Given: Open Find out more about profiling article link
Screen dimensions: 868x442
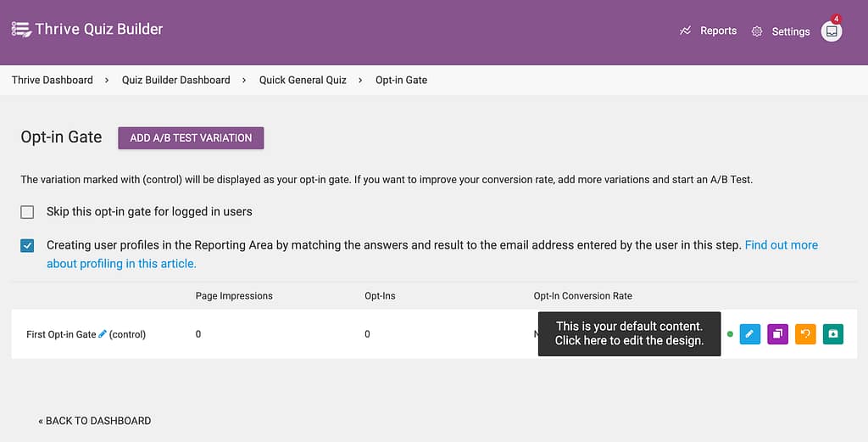Looking at the screenshot, I should [x=432, y=255].
